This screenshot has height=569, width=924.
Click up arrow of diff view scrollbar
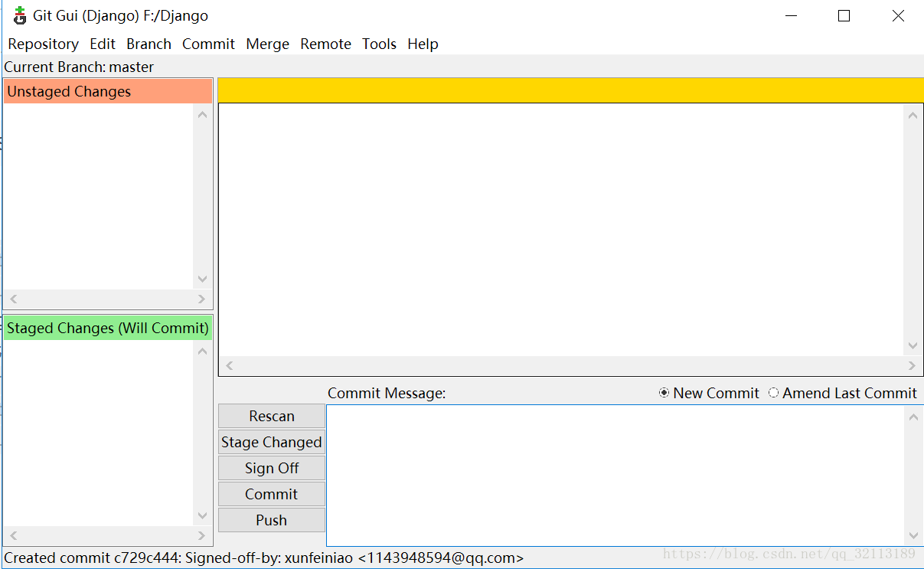click(913, 116)
